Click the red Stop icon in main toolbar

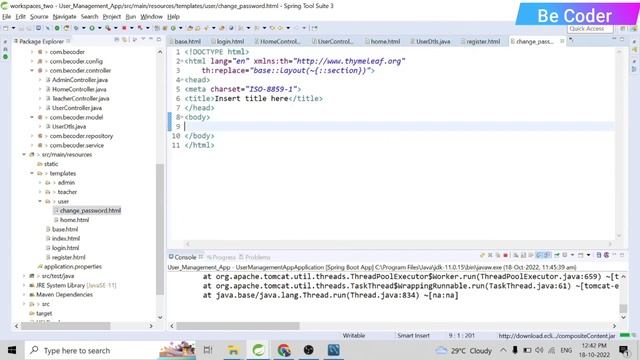[x=124, y=28]
